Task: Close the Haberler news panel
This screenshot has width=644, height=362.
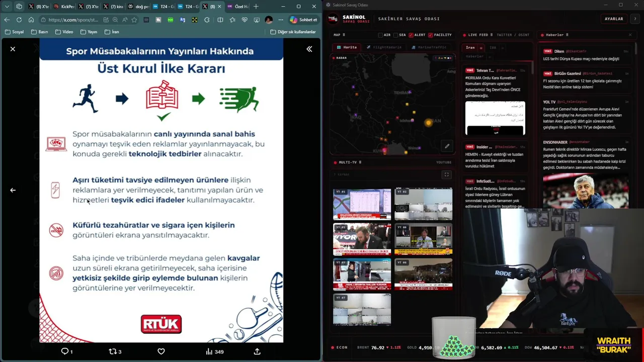Action: pos(630,35)
